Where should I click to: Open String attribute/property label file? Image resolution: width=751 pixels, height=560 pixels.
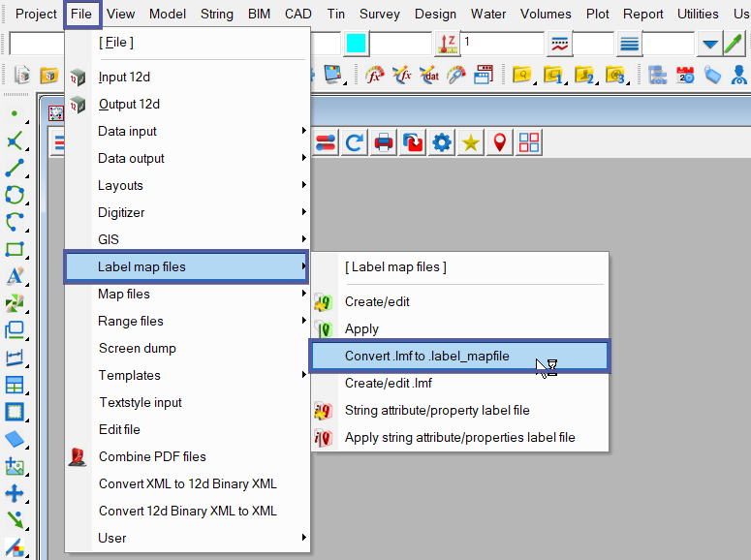coord(459,411)
